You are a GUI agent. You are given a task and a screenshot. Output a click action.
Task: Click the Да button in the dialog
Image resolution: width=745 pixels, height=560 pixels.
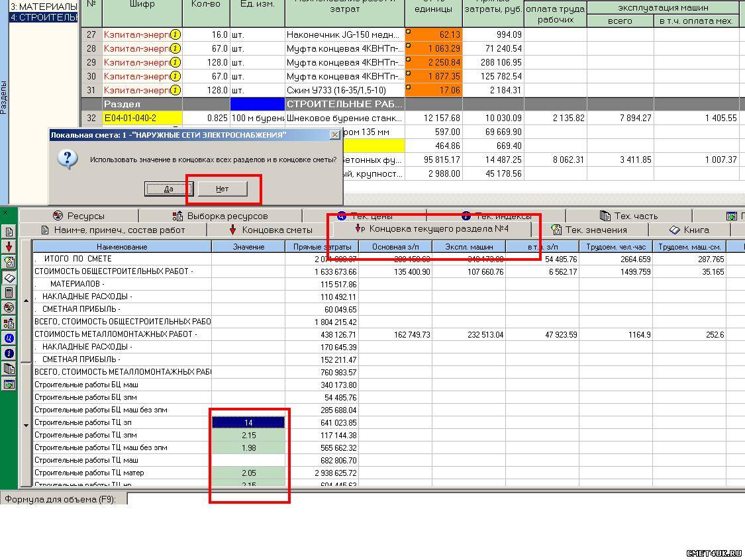click(169, 189)
